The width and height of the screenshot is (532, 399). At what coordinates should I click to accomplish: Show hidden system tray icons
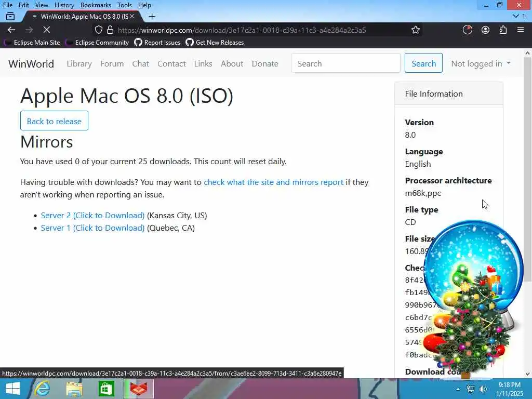(x=458, y=389)
